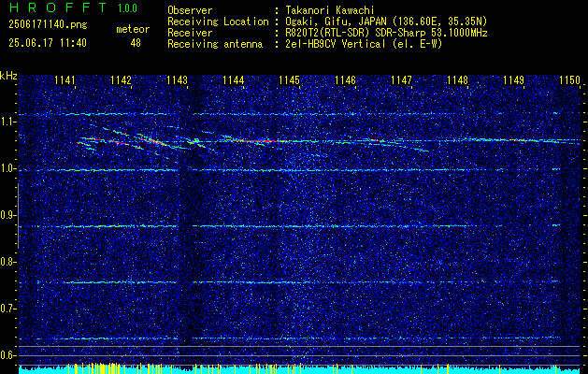The width and height of the screenshot is (588, 374).
Task: Click time marker 1144
Action: pos(234,79)
